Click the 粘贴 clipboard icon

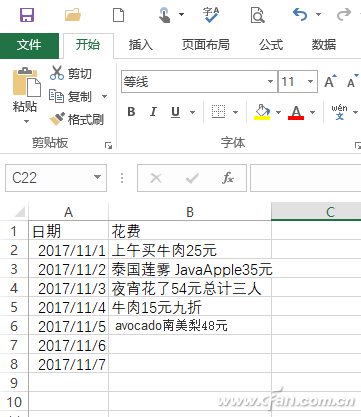click(26, 82)
